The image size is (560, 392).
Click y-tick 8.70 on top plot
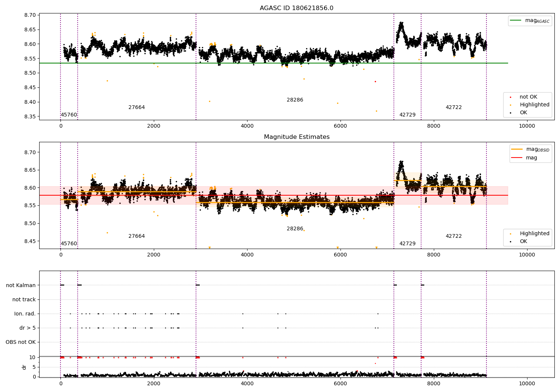pos(31,15)
